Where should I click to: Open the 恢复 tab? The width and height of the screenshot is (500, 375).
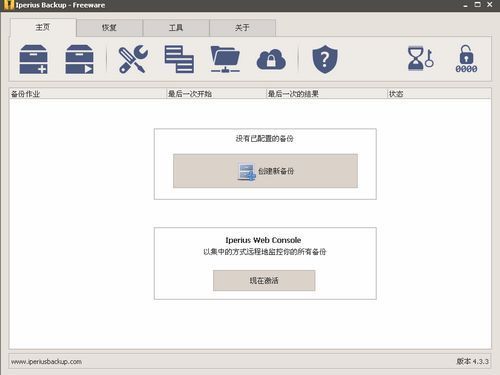pyautogui.click(x=109, y=28)
